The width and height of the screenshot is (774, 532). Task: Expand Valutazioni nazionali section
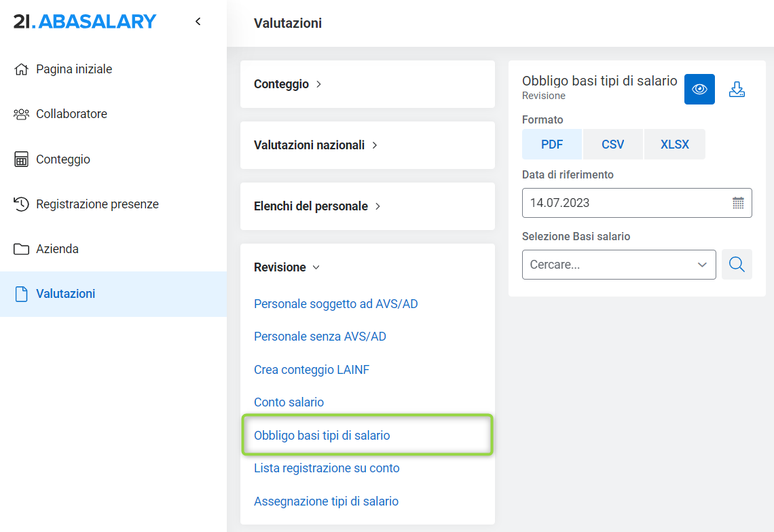pyautogui.click(x=316, y=145)
